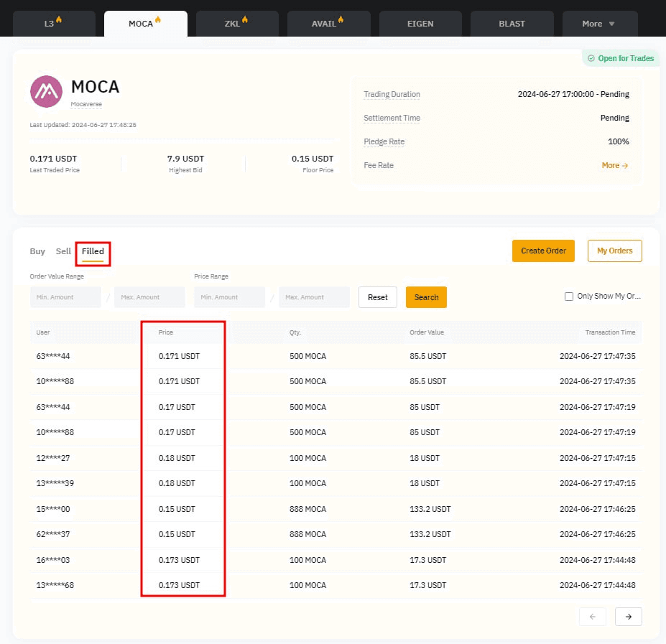The height and width of the screenshot is (644, 666).
Task: Click the Create Order button
Action: click(543, 251)
